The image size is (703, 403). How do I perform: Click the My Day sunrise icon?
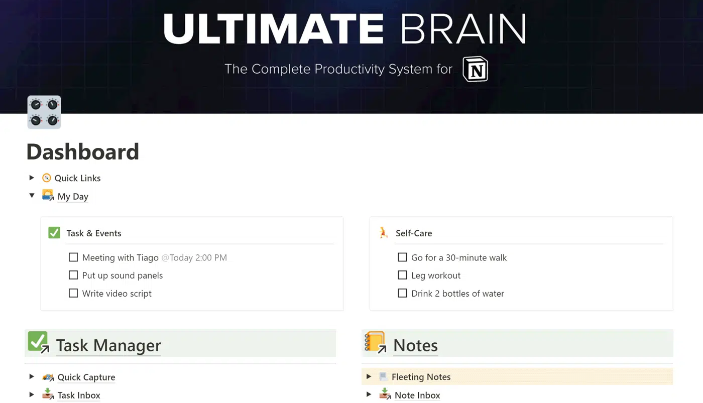[x=48, y=195]
